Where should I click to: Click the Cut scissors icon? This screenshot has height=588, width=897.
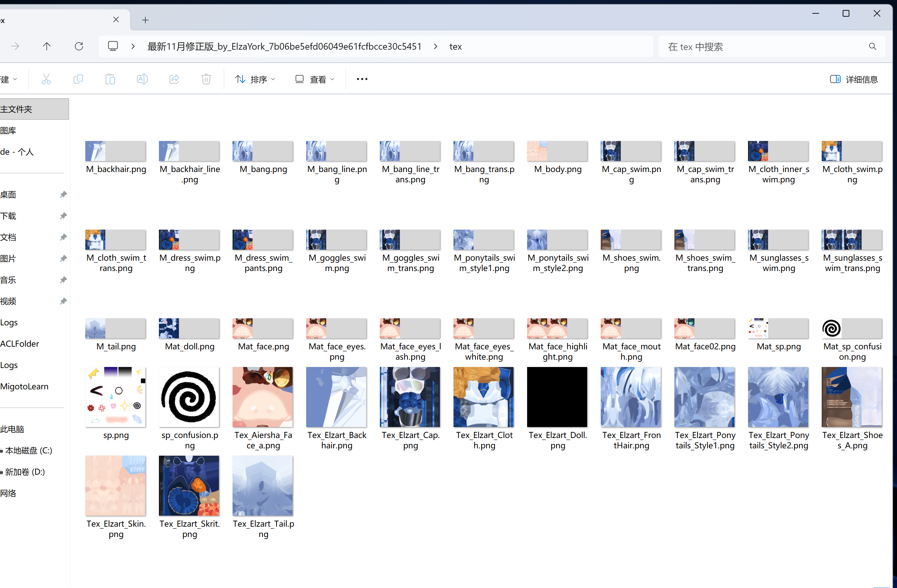tap(46, 79)
